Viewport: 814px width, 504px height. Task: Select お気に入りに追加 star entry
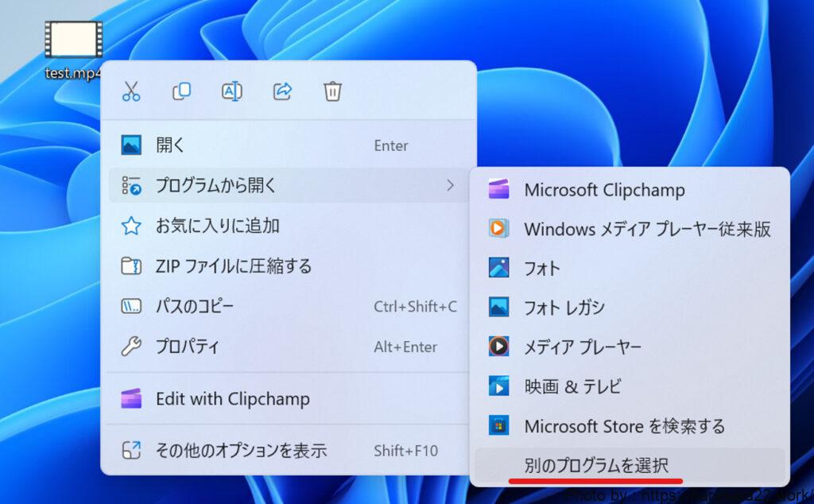click(x=217, y=227)
